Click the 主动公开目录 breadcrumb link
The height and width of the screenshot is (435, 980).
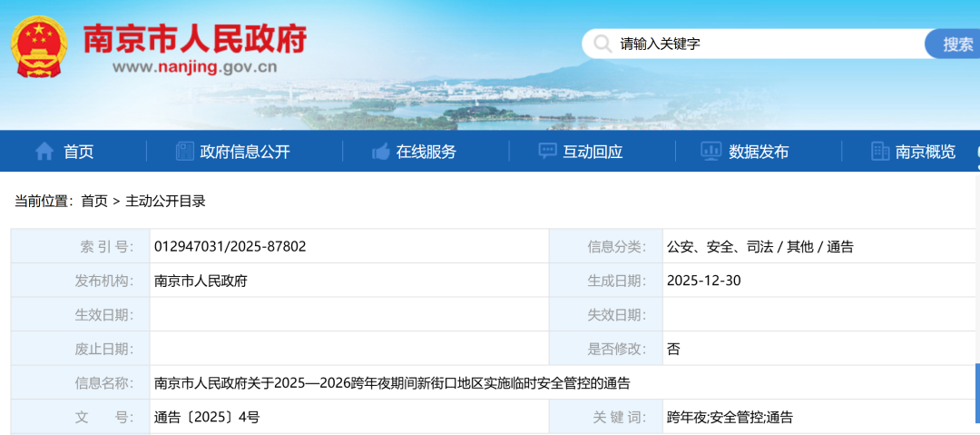165,202
